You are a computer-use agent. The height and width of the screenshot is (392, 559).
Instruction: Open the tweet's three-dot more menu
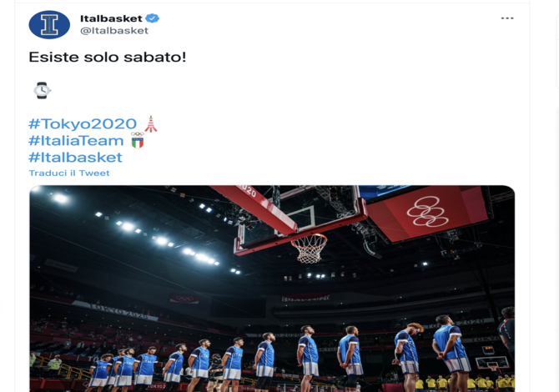click(507, 18)
